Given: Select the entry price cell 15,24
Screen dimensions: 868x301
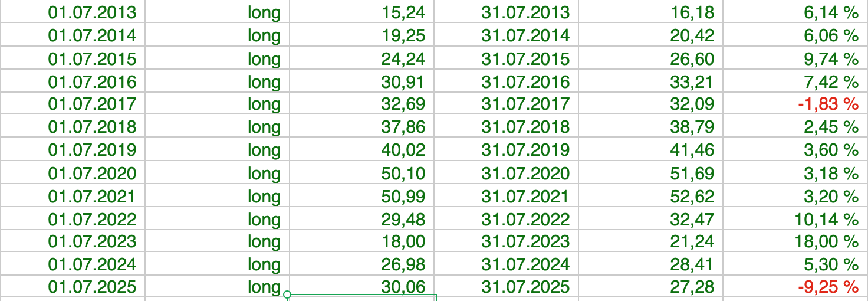Looking at the screenshot, I should click(403, 12).
